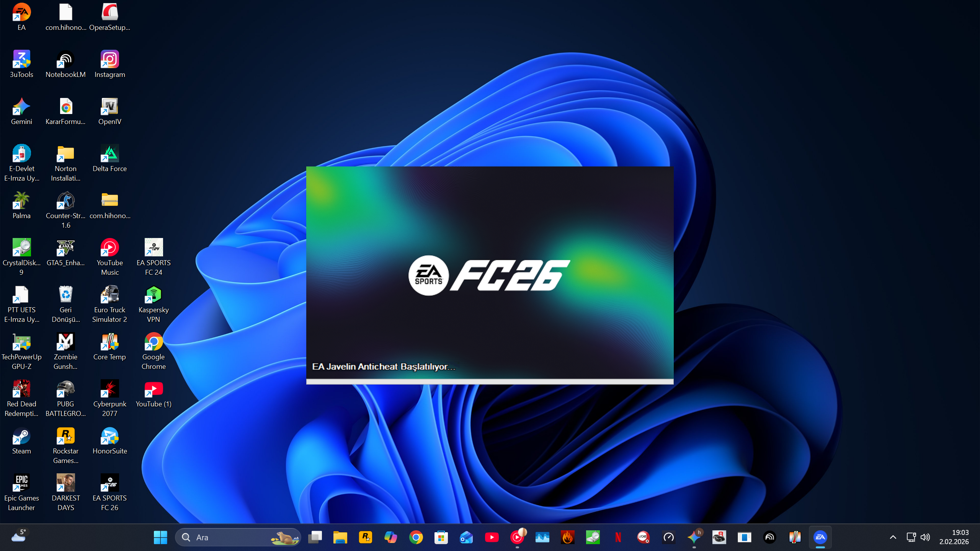Open File Explorer in the taskbar
980x551 pixels.
click(340, 537)
